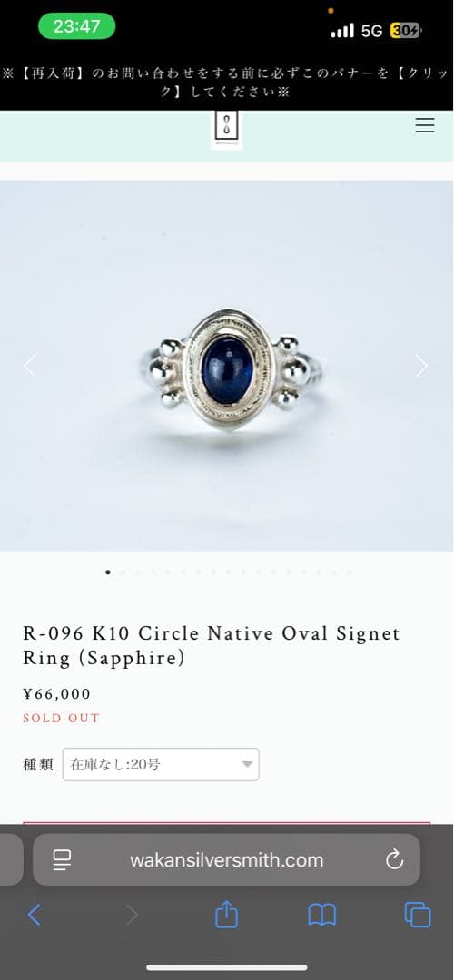Go back with Safari back arrow

point(35,915)
